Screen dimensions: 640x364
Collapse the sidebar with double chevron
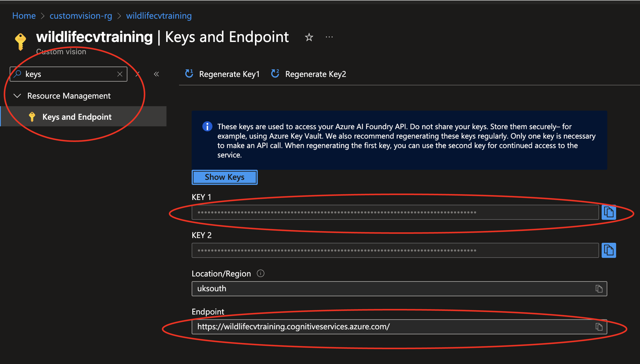[156, 74]
